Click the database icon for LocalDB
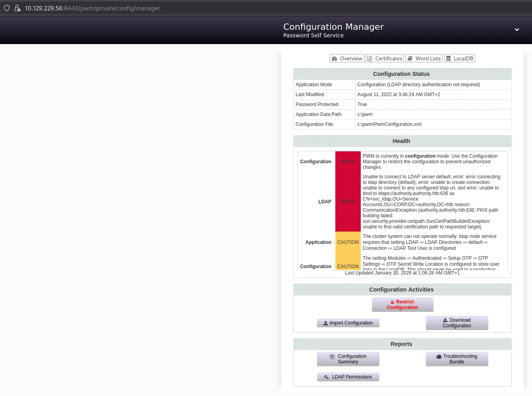The width and height of the screenshot is (532, 396). pyautogui.click(x=449, y=58)
